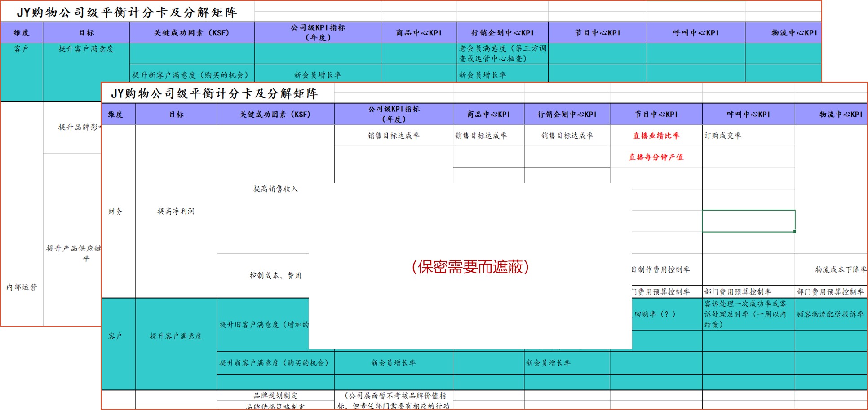This screenshot has width=868, height=410.
Task: Click the 提升新客户满意度（购买的机会） cell
Action: pyautogui.click(x=275, y=363)
